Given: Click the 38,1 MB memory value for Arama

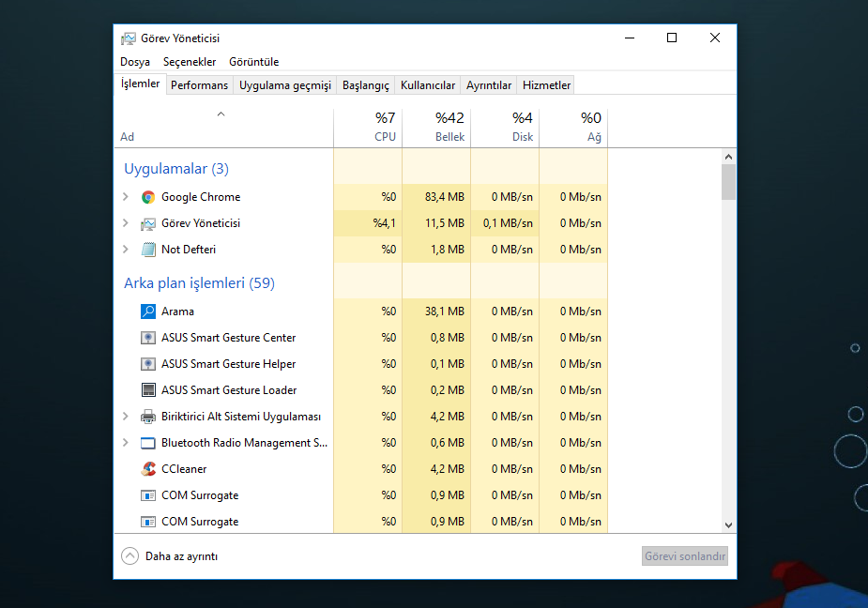Looking at the screenshot, I should point(445,312).
